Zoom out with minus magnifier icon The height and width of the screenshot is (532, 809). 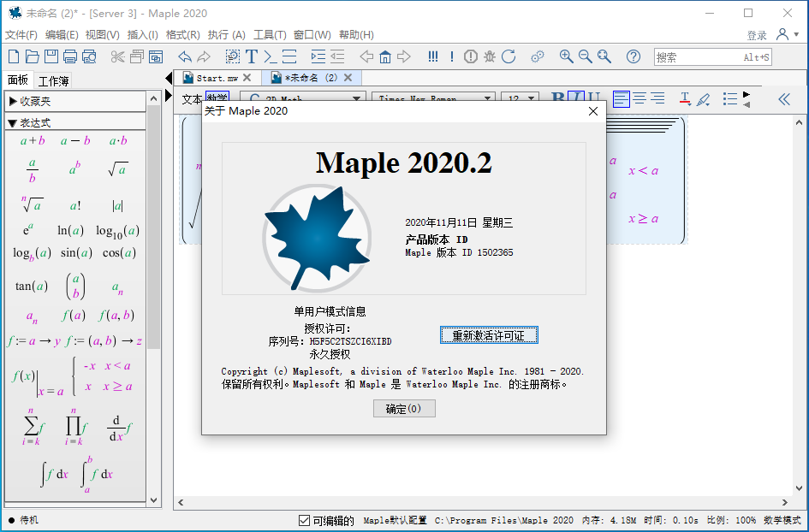tap(585, 56)
